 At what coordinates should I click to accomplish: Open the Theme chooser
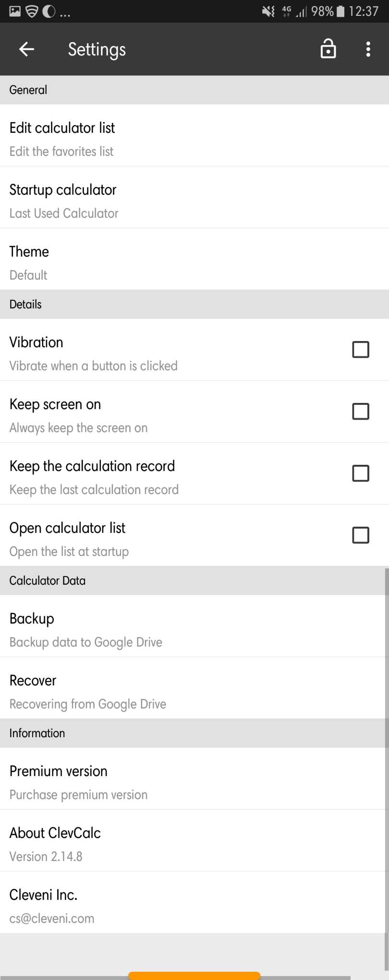194,260
